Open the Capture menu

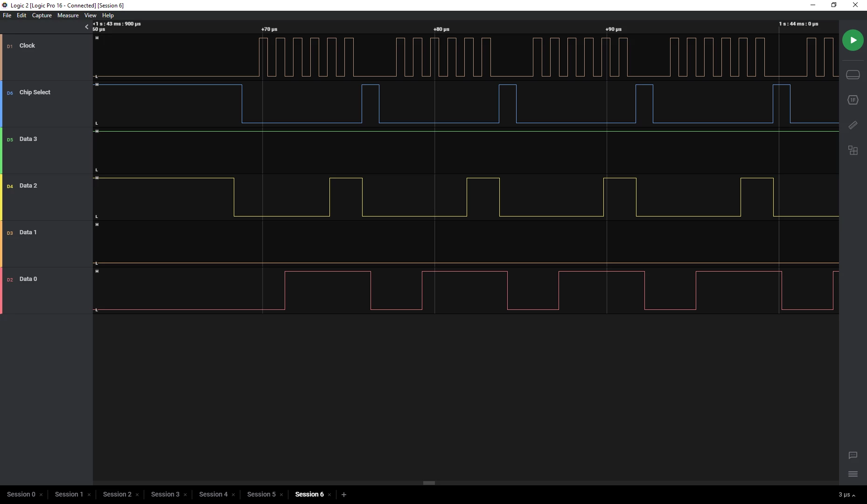(42, 15)
